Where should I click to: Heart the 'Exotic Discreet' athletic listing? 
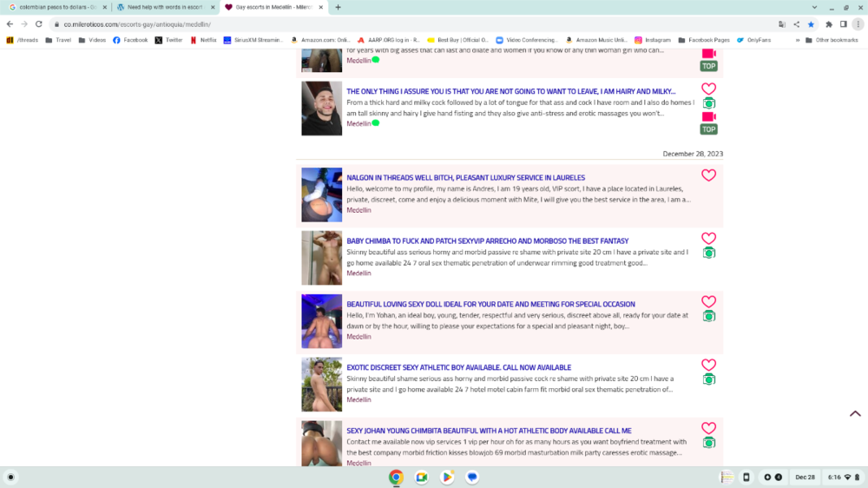(x=708, y=366)
